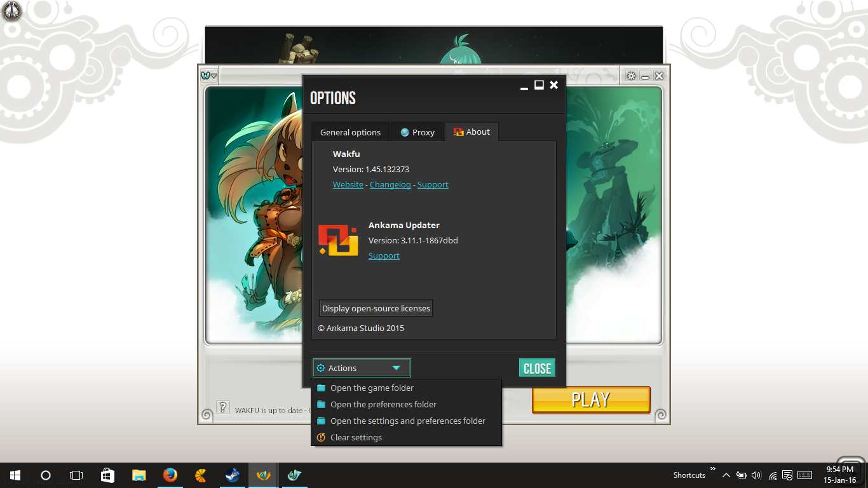Image resolution: width=868 pixels, height=488 pixels.
Task: Click the Ankama Updater version text
Action: (x=413, y=240)
